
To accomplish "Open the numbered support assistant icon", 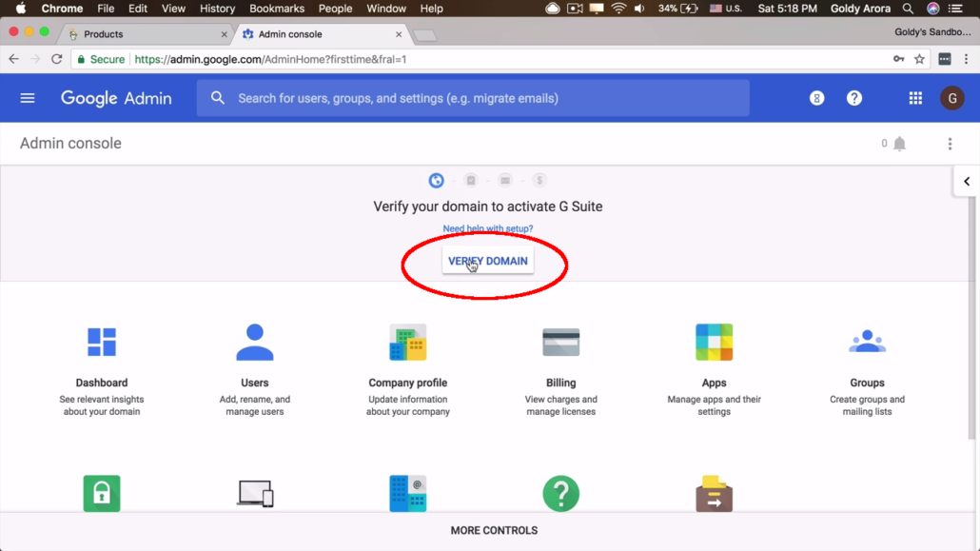I will point(816,98).
